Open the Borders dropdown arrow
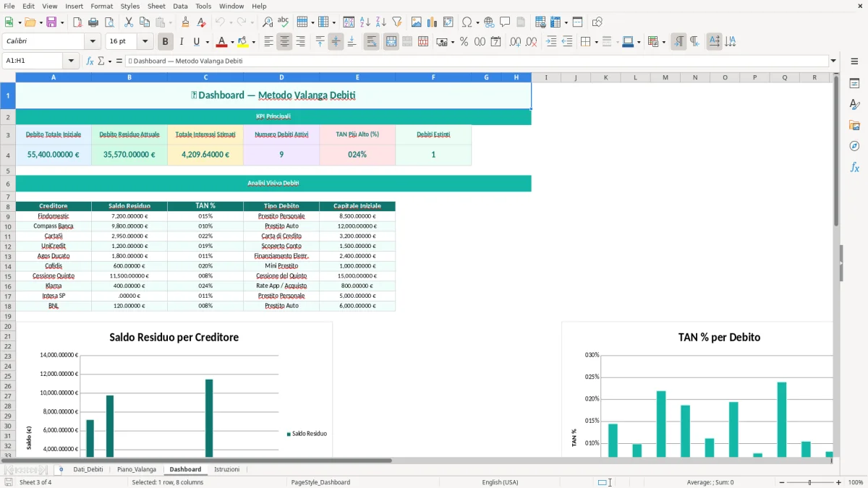 [596, 42]
